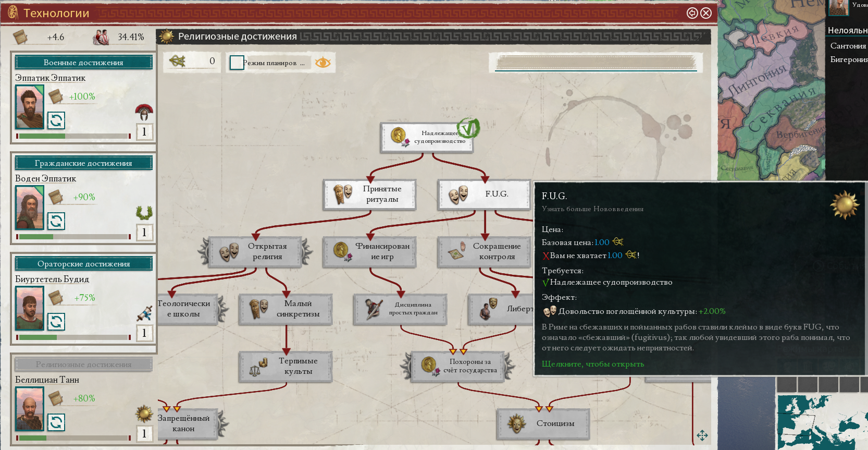This screenshot has width=868, height=450.
Task: Click the level number 1 in the Гражданские достижения panel
Action: [144, 232]
